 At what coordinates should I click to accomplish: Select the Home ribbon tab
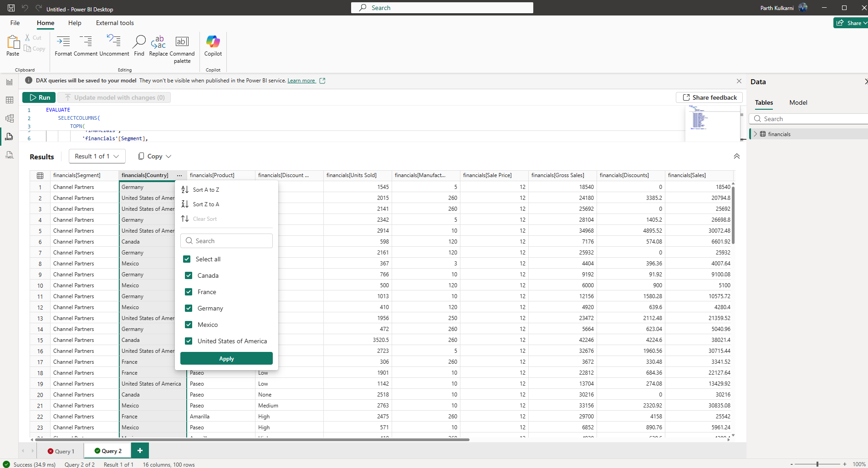point(46,23)
